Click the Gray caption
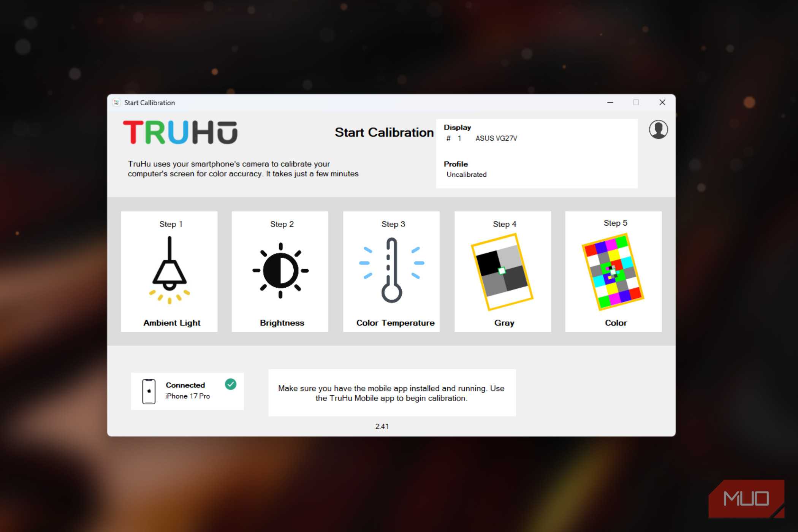The width and height of the screenshot is (798, 532). click(504, 323)
